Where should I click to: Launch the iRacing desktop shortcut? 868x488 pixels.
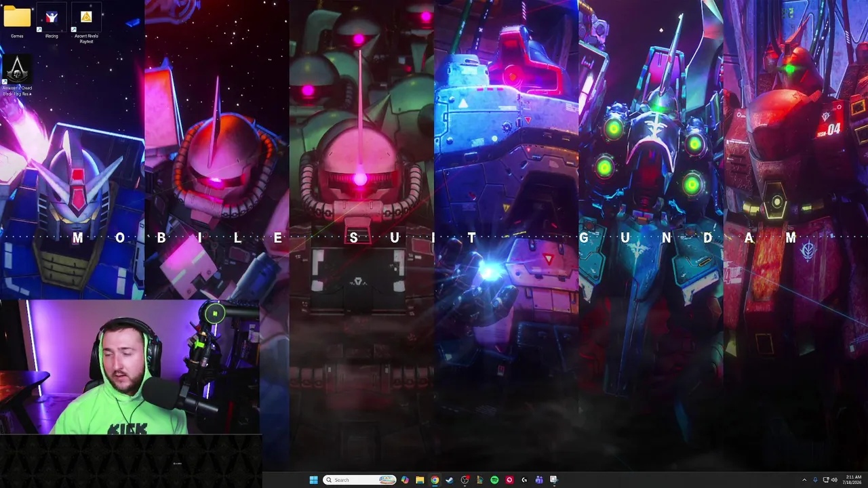[x=52, y=21]
